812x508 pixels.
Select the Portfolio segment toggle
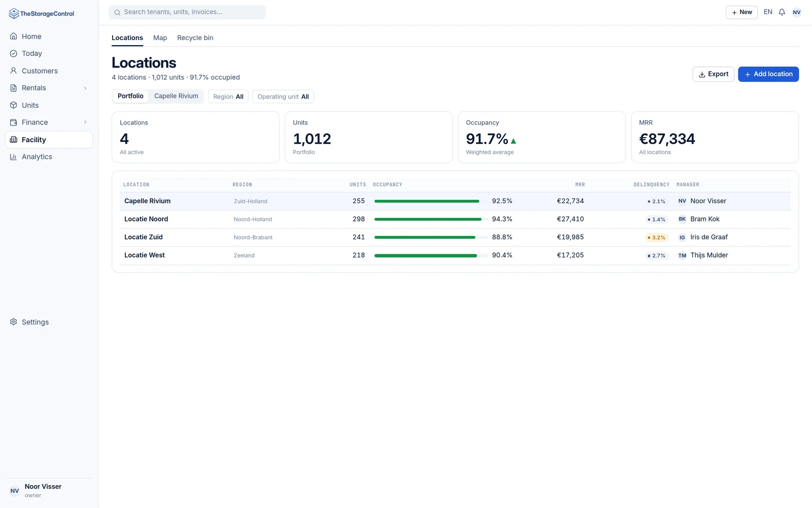click(x=130, y=96)
